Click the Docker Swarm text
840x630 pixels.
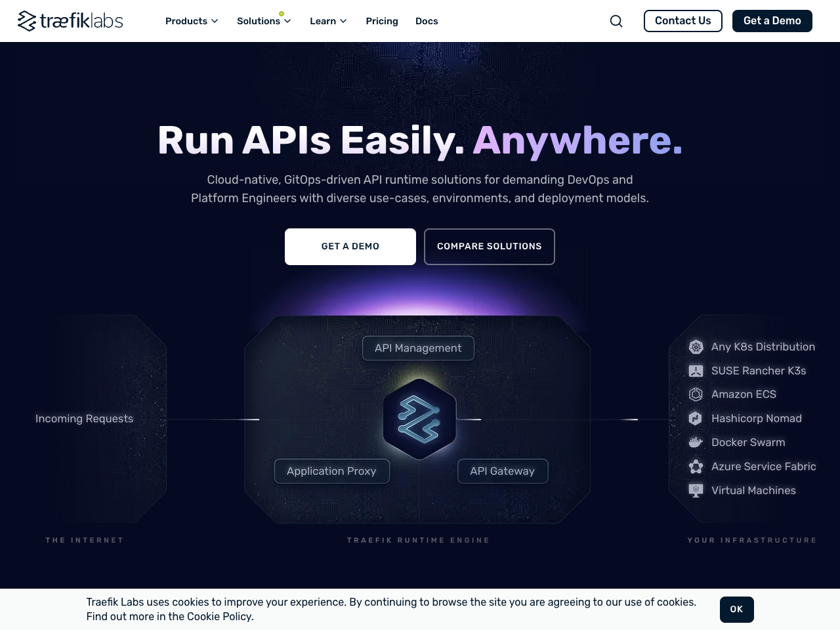(x=748, y=442)
